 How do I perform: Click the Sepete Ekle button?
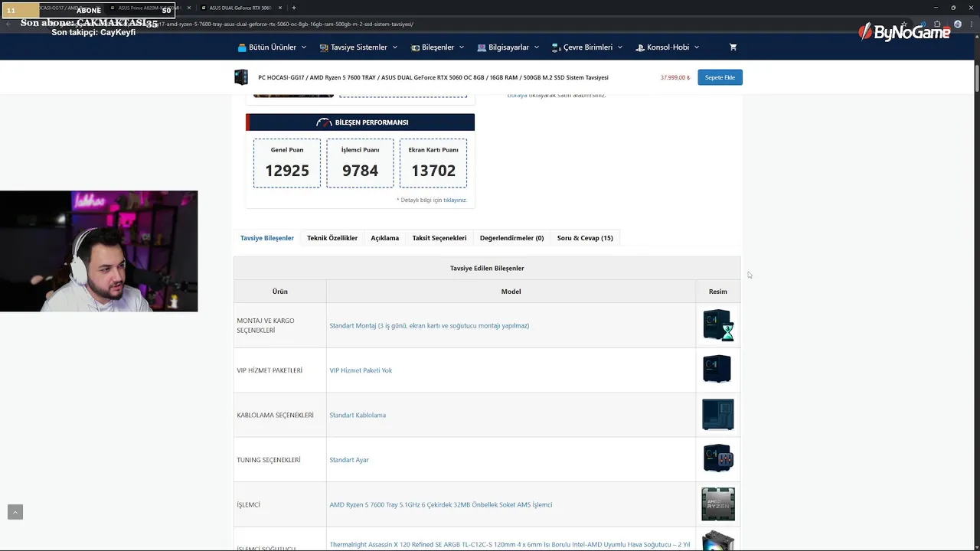(720, 77)
